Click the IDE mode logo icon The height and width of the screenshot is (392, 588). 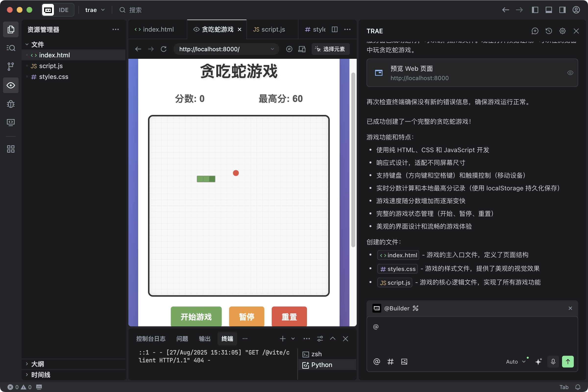point(48,10)
